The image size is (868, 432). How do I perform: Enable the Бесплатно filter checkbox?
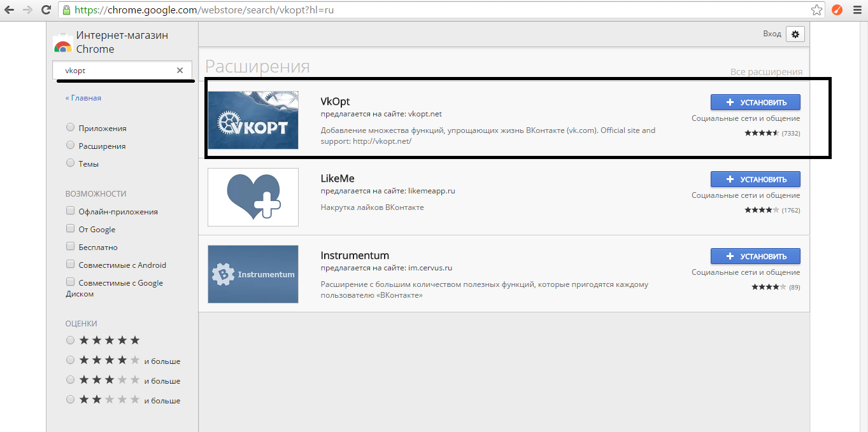pos(70,246)
